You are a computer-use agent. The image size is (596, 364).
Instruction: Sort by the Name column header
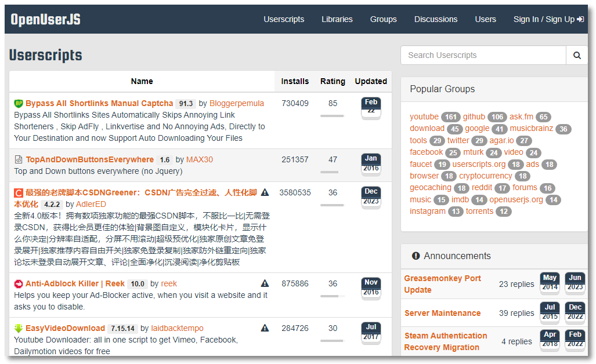click(x=142, y=81)
